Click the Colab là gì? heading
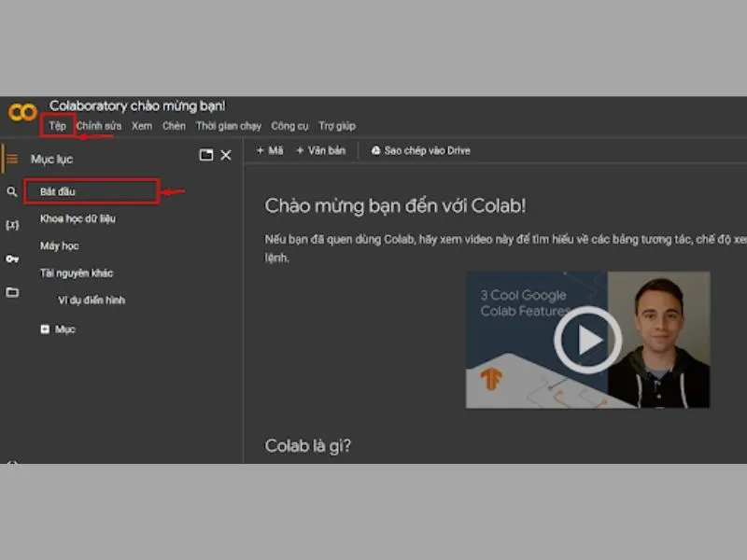Viewport: 747px width, 560px height. point(308,446)
